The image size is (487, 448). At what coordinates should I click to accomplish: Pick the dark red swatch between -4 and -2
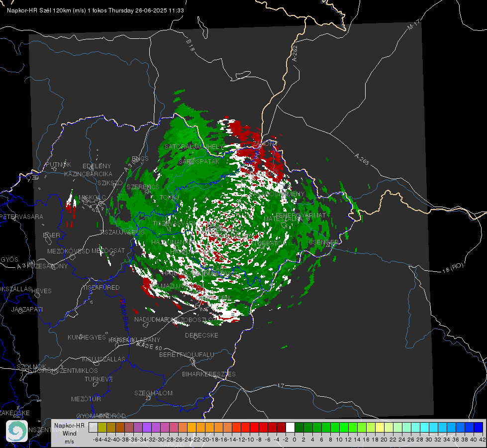pos(281,428)
